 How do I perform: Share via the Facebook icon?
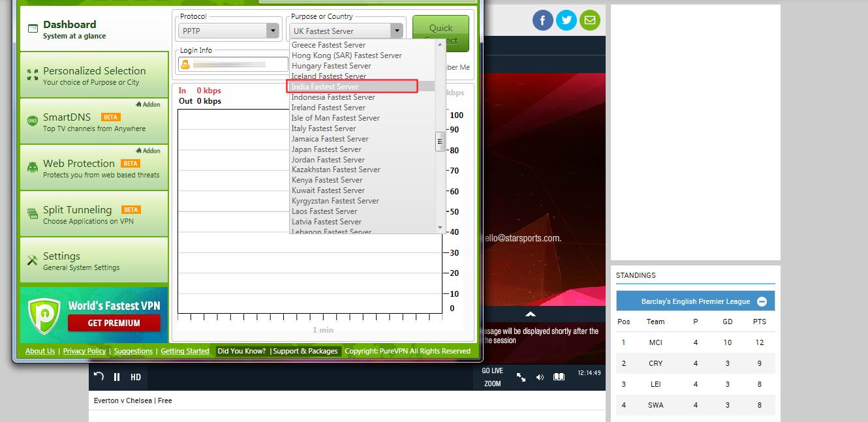tap(543, 20)
